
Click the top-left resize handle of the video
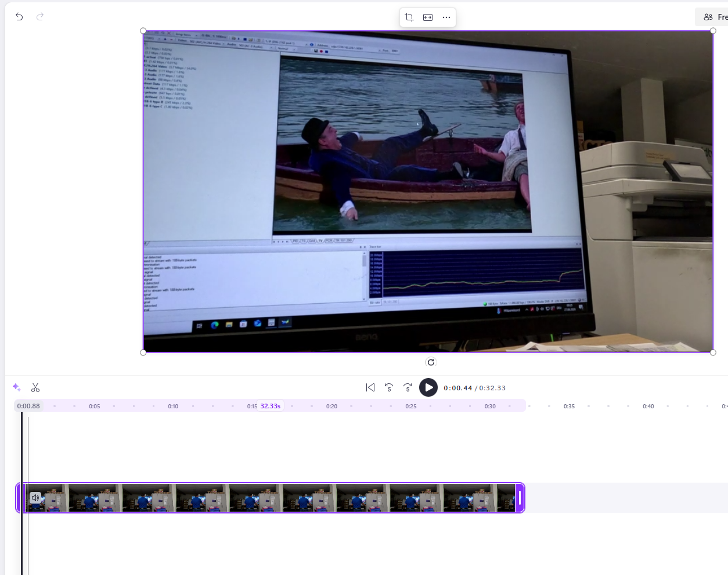point(143,31)
